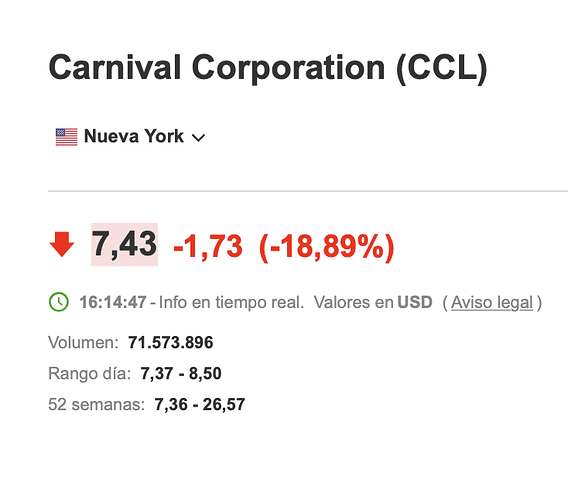This screenshot has width=568, height=500.
Task: Click the Valores en label
Action: pos(354,302)
